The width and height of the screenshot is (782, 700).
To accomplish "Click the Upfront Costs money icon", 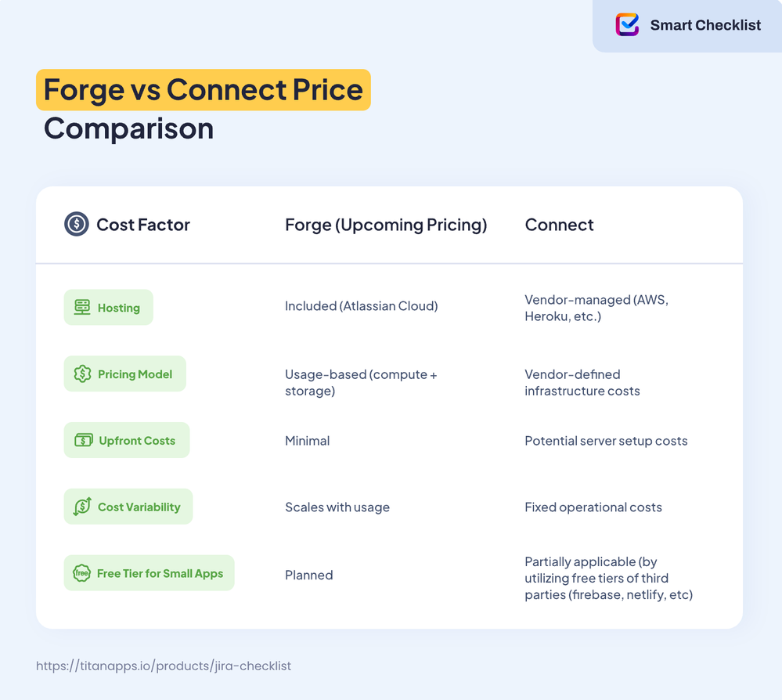I will (x=83, y=440).
